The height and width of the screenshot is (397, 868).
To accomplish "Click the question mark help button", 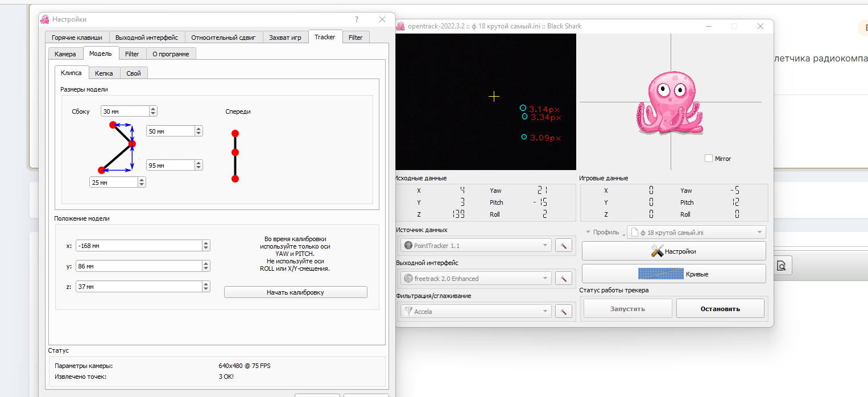I will (x=356, y=19).
